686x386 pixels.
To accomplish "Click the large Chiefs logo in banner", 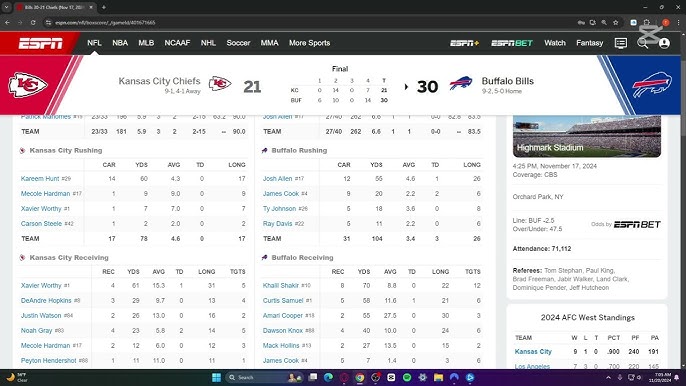I will [28, 85].
